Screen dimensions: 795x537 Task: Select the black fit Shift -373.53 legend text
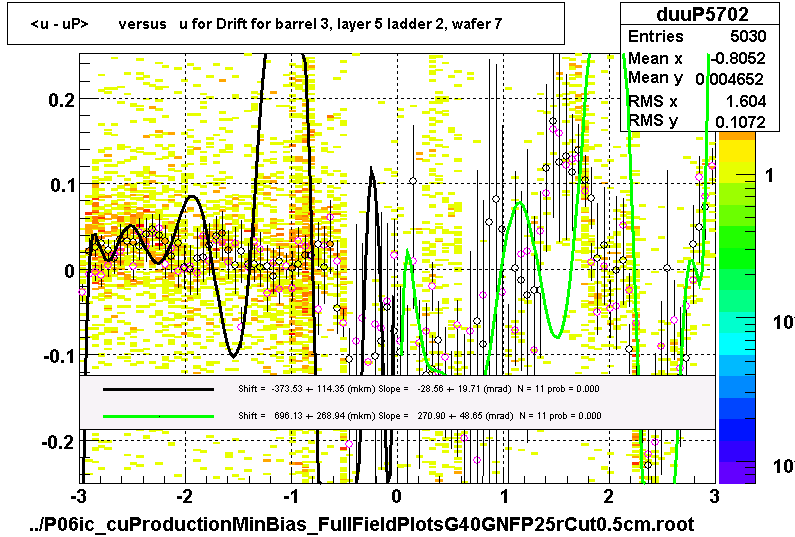(x=419, y=389)
